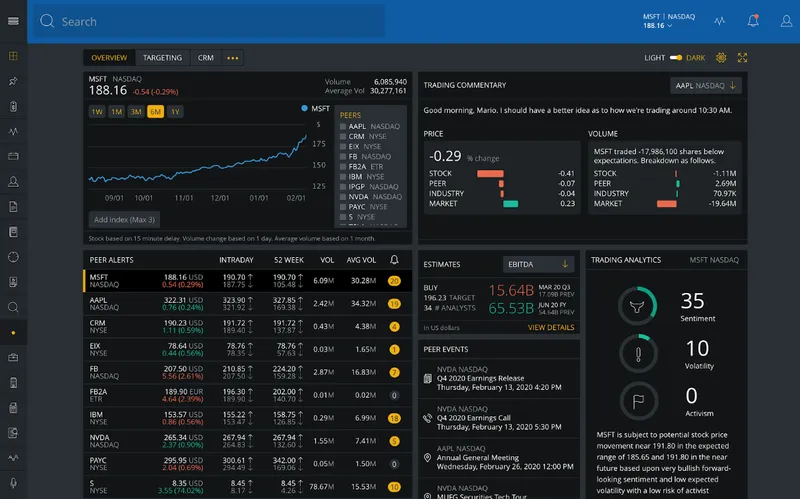The width and height of the screenshot is (800, 499).
Task: Check the AAPL NASDAQ peer checkbox
Action: [343, 127]
